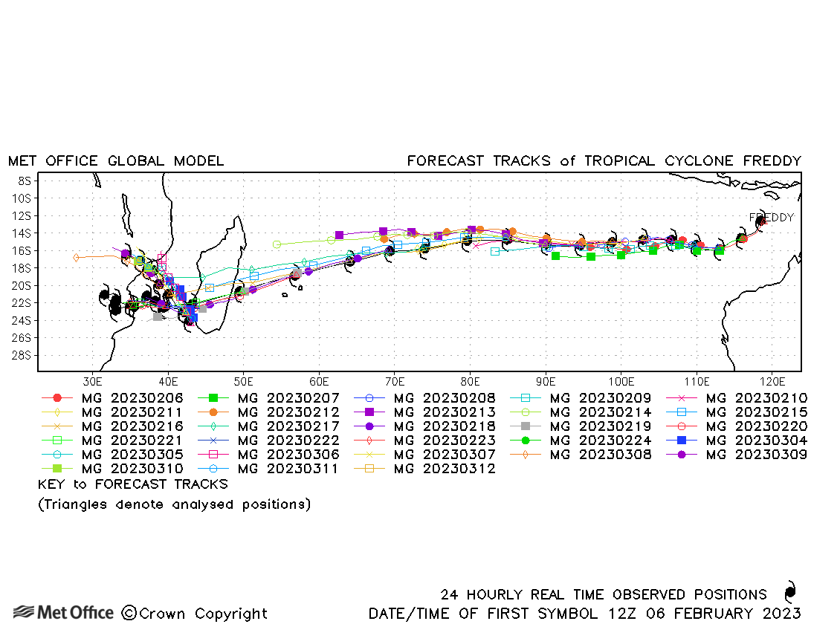This screenshot has height=624, width=840.
Task: Click the 60E longitude axis label
Action: [319, 382]
